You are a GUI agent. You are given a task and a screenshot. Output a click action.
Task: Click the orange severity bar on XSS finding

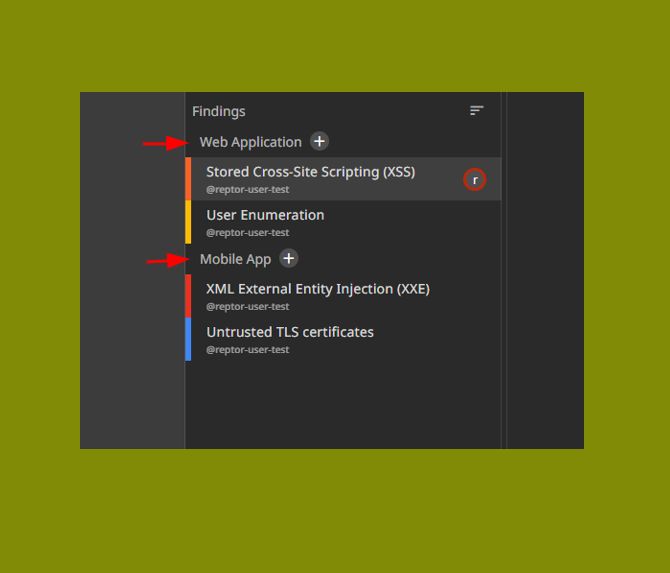click(188, 179)
